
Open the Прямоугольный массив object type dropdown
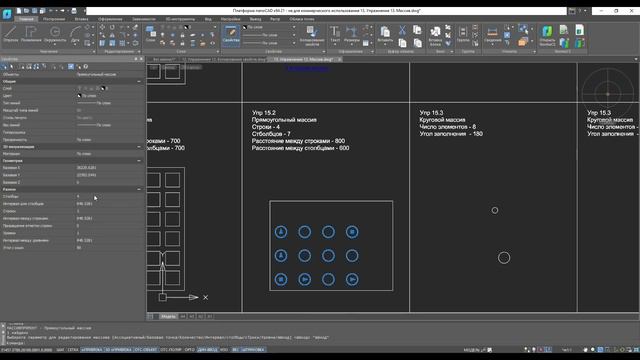[109, 75]
